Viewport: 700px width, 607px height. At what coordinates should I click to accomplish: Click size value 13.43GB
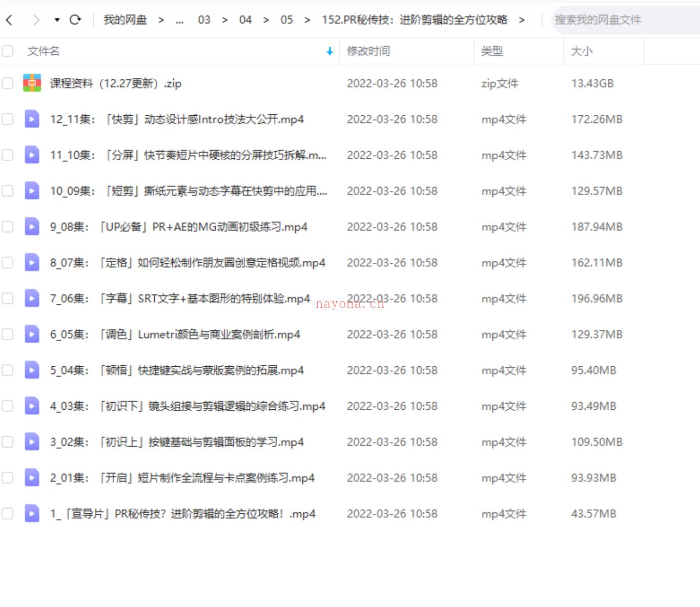pyautogui.click(x=592, y=83)
